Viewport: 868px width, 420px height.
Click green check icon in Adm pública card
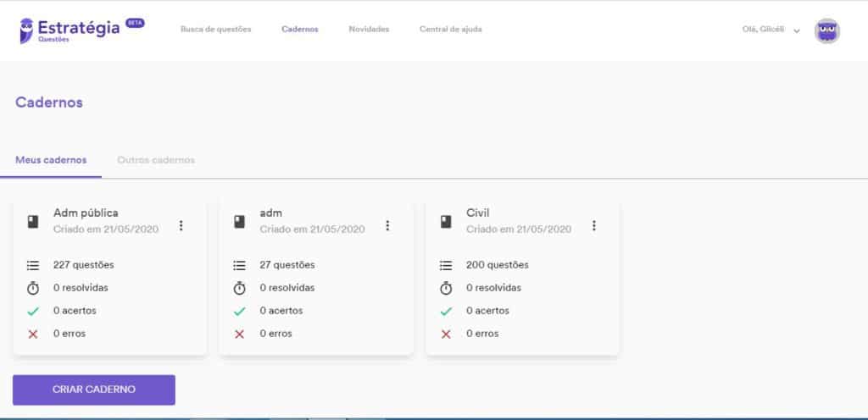tap(33, 312)
